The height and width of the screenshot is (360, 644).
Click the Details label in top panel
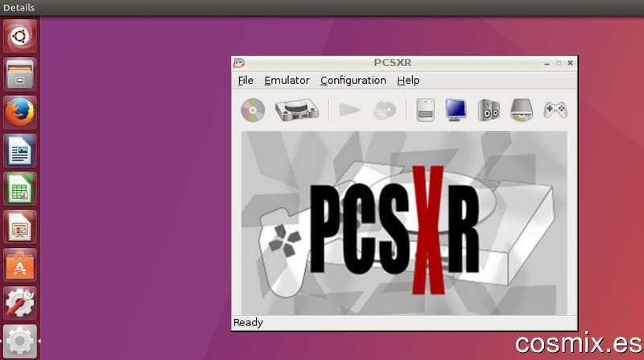click(x=19, y=7)
